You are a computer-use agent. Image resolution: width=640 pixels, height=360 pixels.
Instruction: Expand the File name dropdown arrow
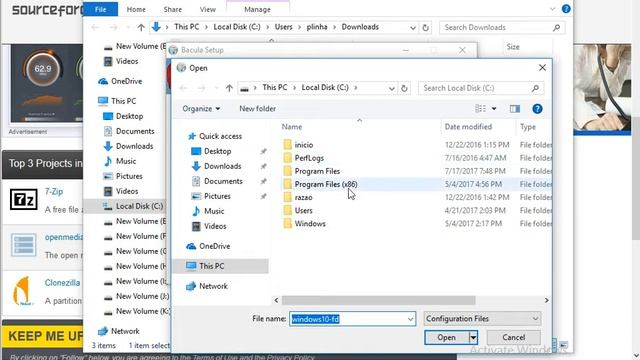411,319
